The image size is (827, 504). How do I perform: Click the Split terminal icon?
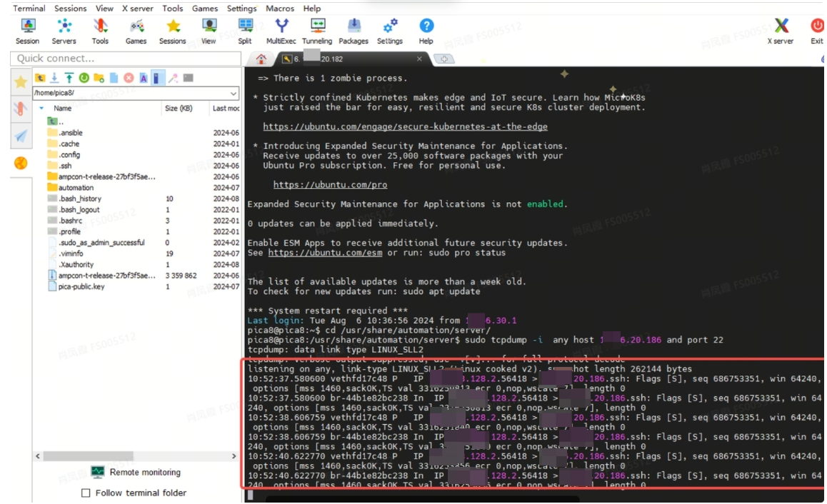(x=245, y=31)
